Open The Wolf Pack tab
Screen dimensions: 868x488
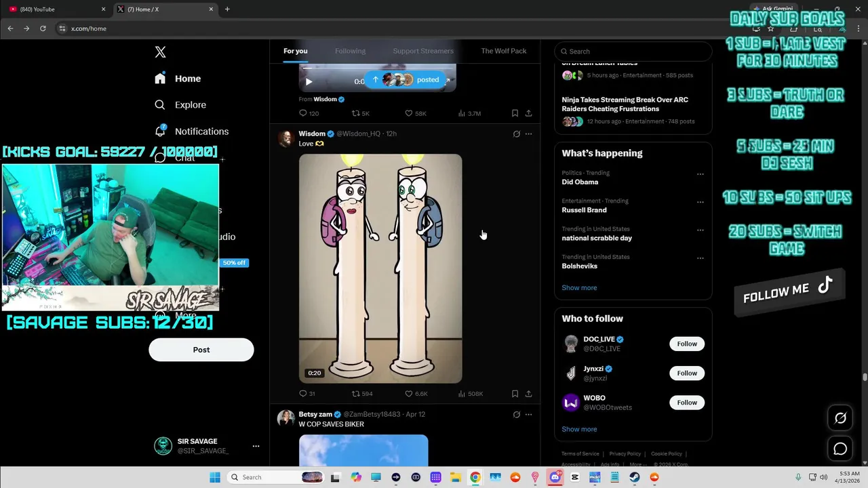(x=503, y=51)
